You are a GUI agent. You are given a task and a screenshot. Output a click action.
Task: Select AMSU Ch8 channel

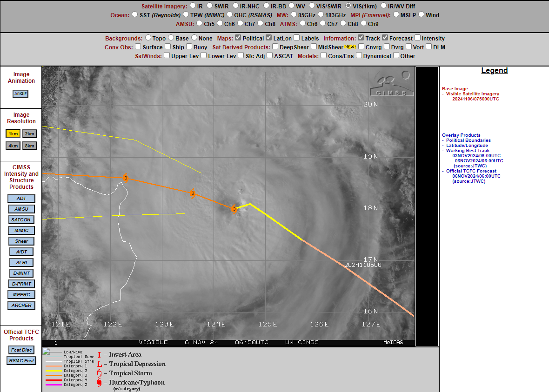[261, 23]
